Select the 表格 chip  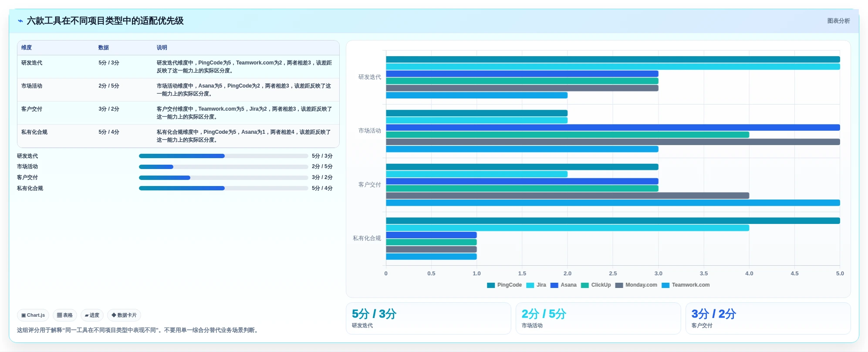click(65, 315)
